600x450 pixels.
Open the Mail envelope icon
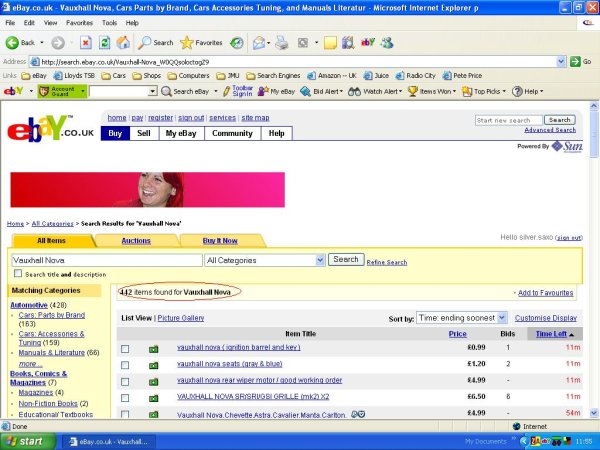pyautogui.click(x=259, y=43)
